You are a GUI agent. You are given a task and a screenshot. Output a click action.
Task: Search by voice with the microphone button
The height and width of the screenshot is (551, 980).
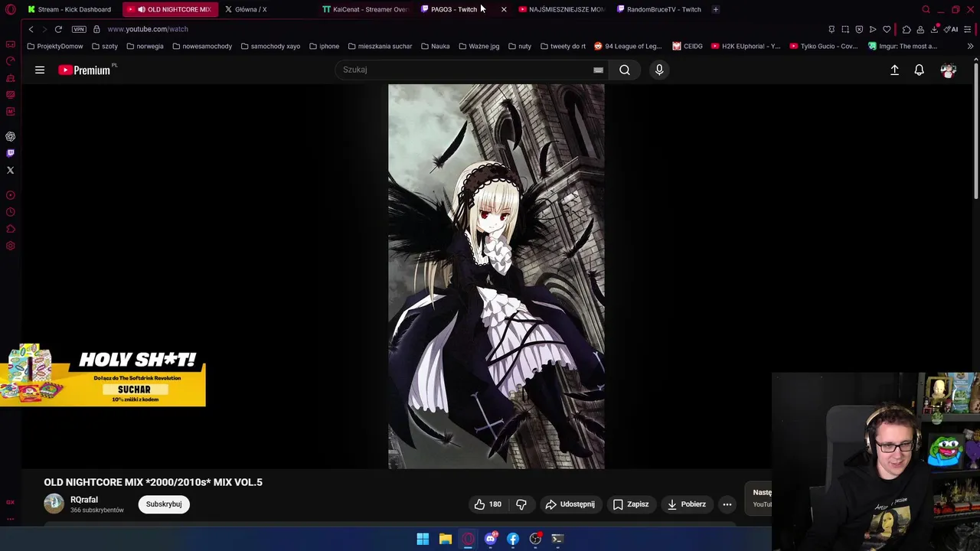click(659, 70)
